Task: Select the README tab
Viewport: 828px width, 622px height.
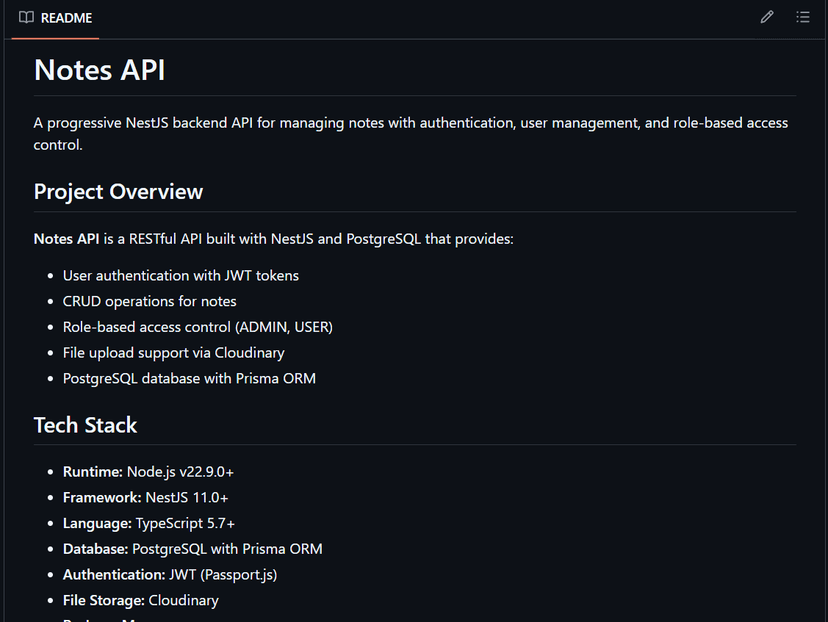Action: (55, 18)
